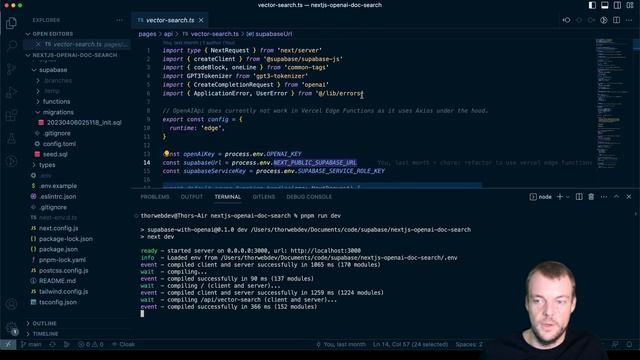Click the synchronize changes status icon

point(52,344)
